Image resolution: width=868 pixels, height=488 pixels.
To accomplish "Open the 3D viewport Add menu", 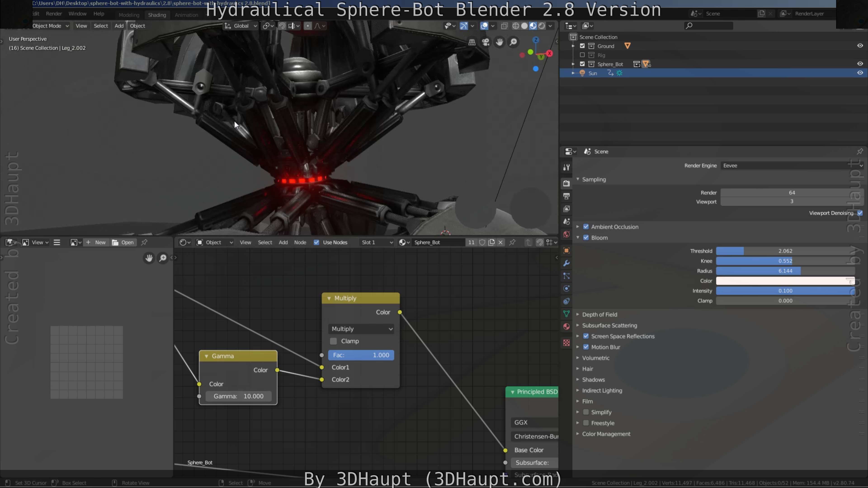I will pyautogui.click(x=119, y=26).
